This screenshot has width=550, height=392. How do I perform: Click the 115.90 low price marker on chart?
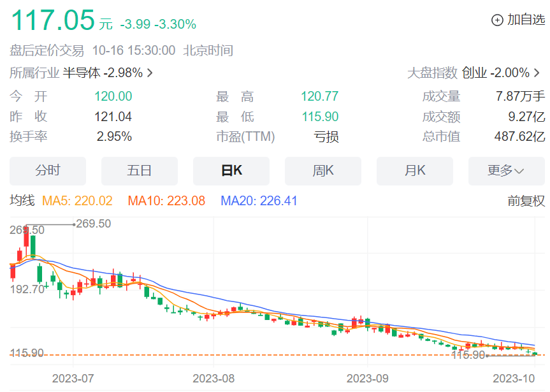click(x=468, y=355)
